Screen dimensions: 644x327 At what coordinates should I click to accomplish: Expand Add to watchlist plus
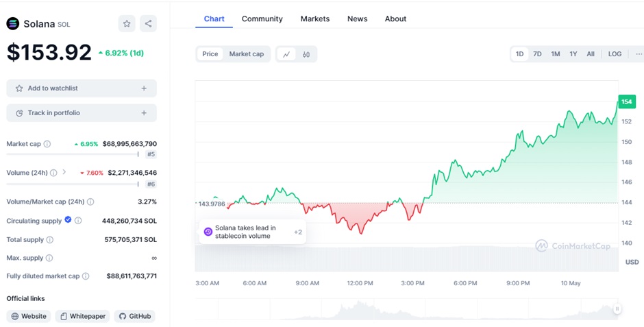pyautogui.click(x=144, y=88)
